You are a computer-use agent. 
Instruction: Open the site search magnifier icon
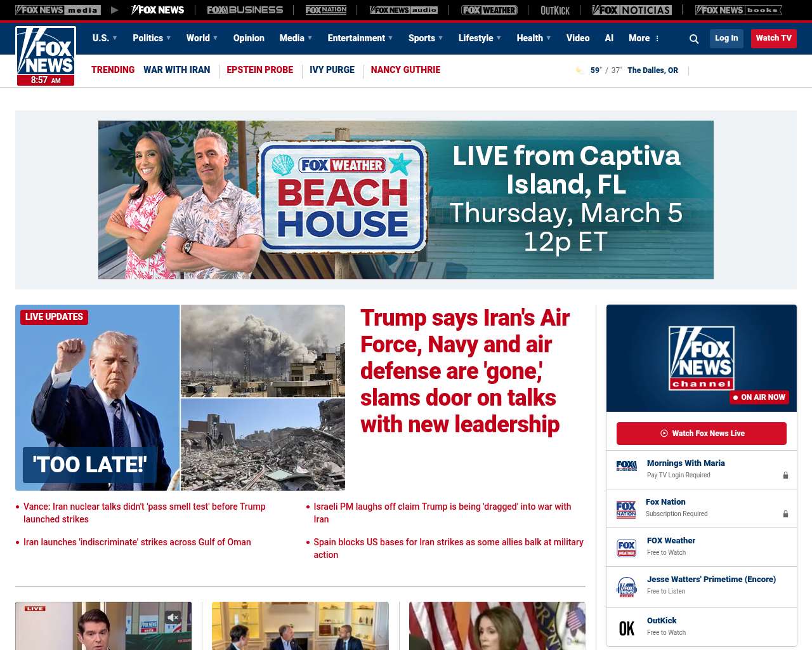(694, 39)
